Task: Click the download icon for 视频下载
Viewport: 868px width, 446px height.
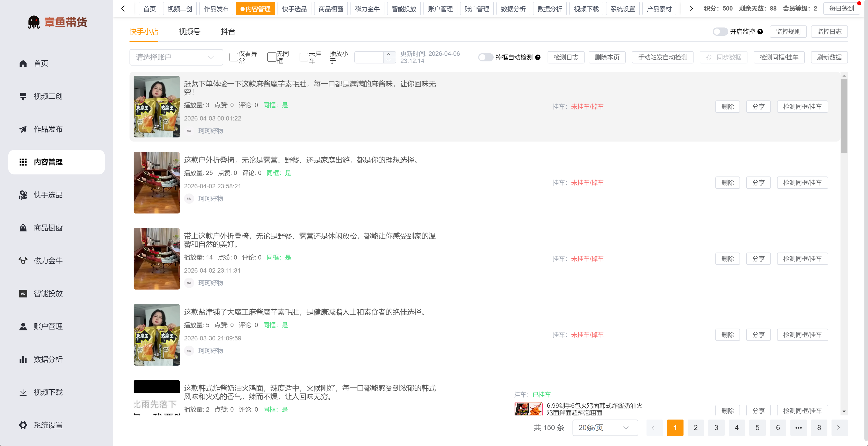Action: point(23,392)
